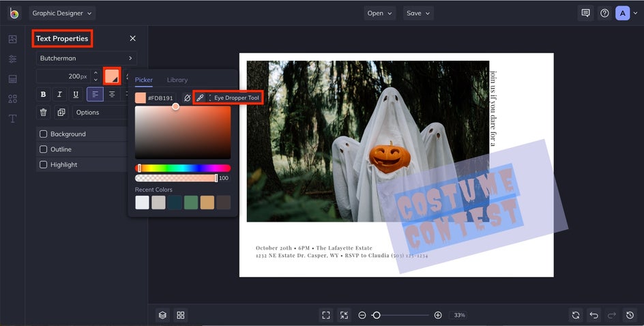644x326 pixels.
Task: Click the fit to screen icon
Action: point(326,315)
